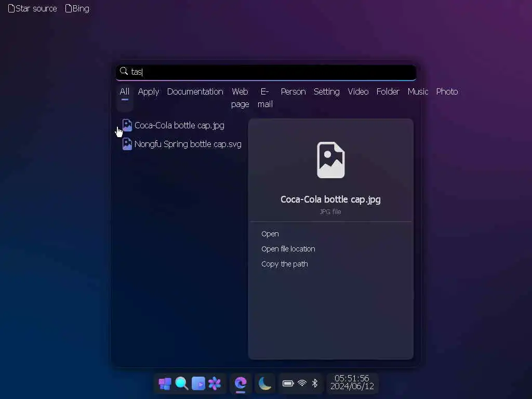532x399 pixels.
Task: Open the start menu icon in dock
Action: click(x=165, y=384)
